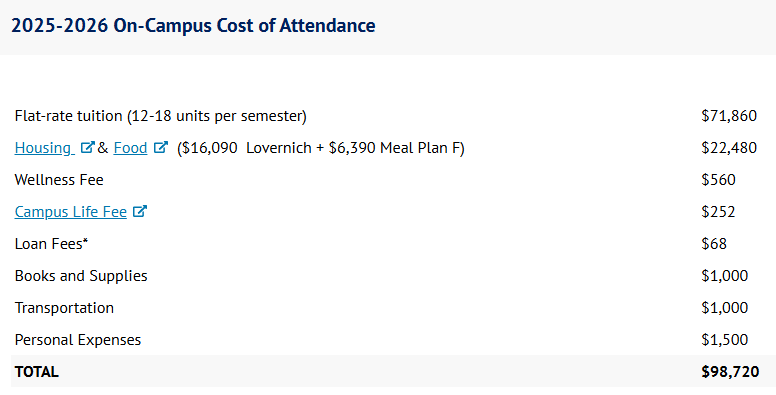Screen dimensions: 776x395
Task: Click the Flat-rate tuition row label
Action: coord(161,116)
